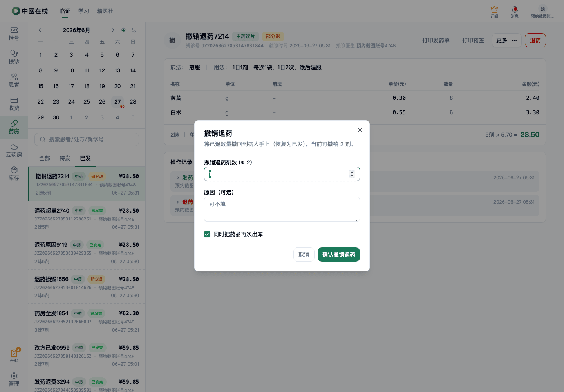Click the 黄芪 herb row name

tap(176, 98)
